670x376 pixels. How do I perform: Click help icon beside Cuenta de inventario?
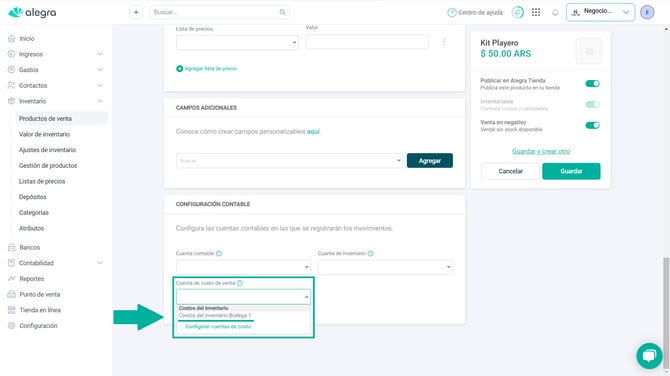coord(370,253)
